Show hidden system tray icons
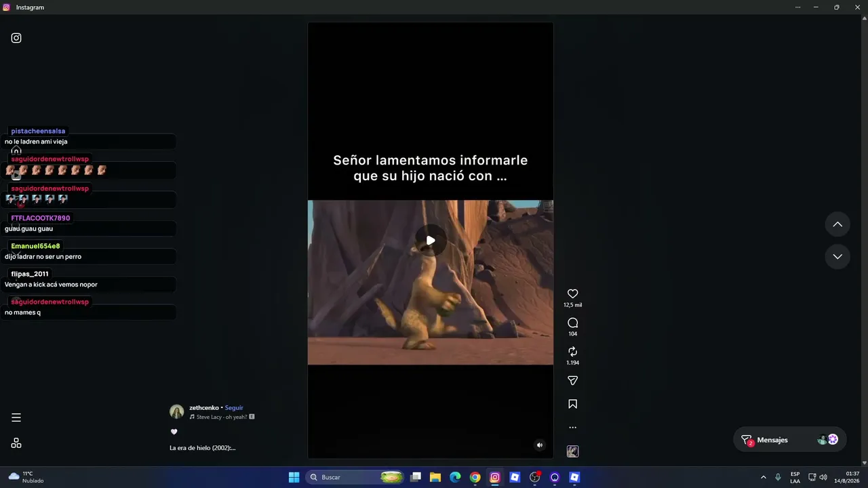 pyautogui.click(x=764, y=477)
